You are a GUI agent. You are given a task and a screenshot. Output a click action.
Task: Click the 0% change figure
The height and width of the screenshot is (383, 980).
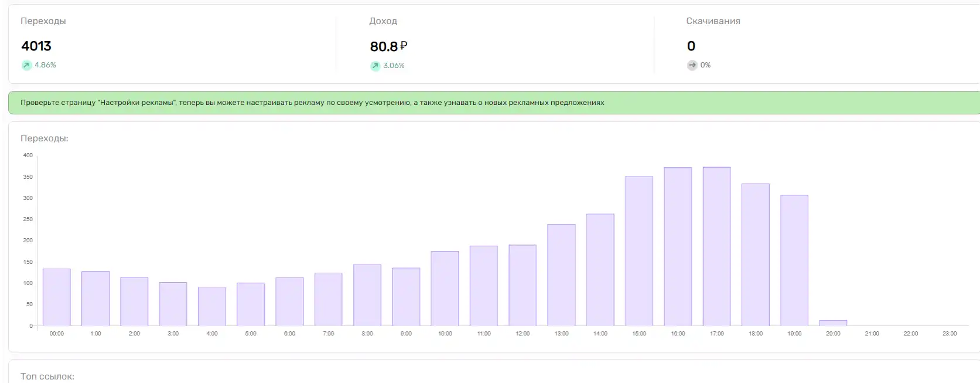coord(705,65)
